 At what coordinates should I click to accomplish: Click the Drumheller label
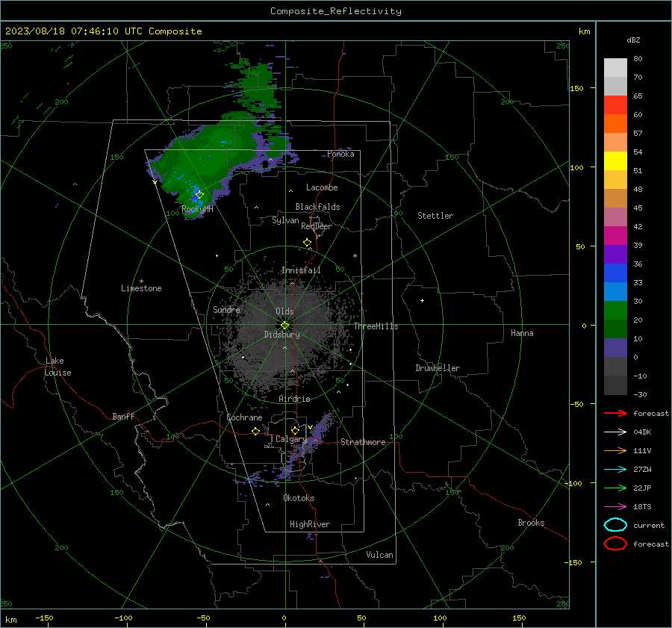click(438, 368)
